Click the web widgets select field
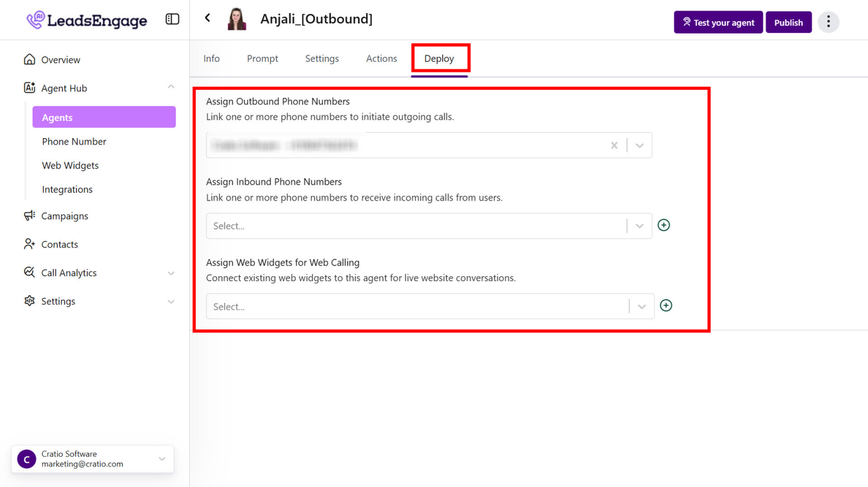This screenshot has width=868, height=487. point(430,306)
